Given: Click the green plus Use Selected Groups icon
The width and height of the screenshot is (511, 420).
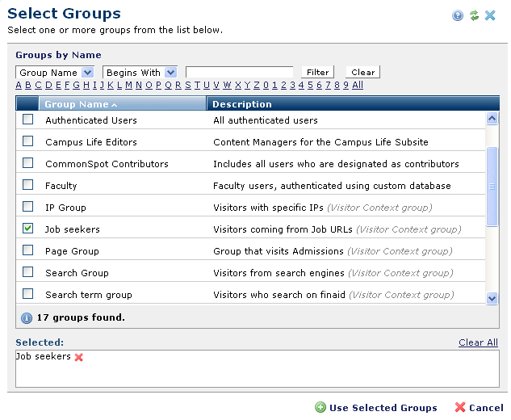Looking at the screenshot, I should pyautogui.click(x=320, y=408).
